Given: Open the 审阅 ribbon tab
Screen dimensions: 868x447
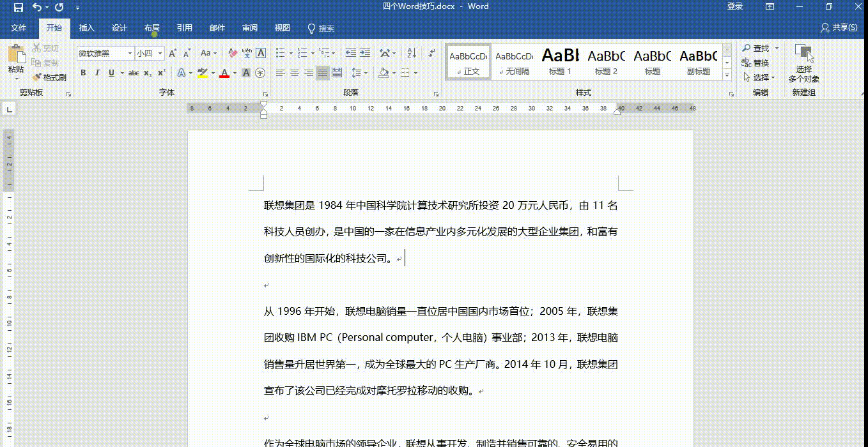Looking at the screenshot, I should tap(249, 28).
